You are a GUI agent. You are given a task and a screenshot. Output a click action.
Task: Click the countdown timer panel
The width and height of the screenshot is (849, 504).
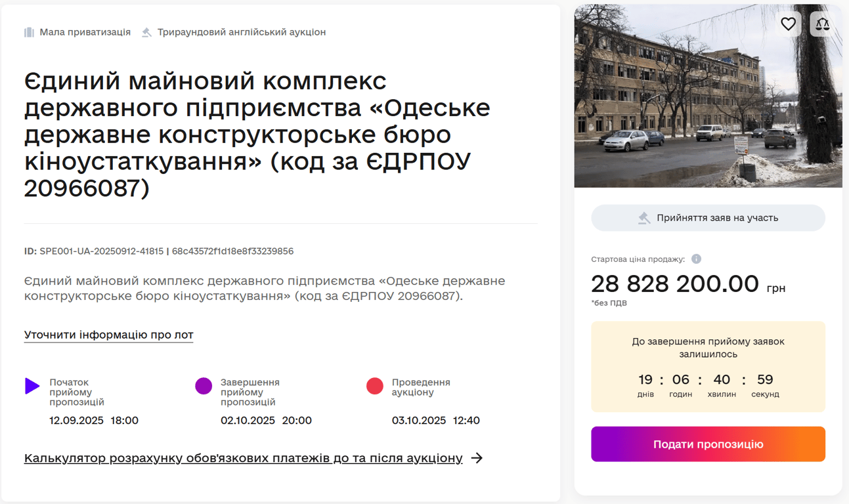coord(708,367)
